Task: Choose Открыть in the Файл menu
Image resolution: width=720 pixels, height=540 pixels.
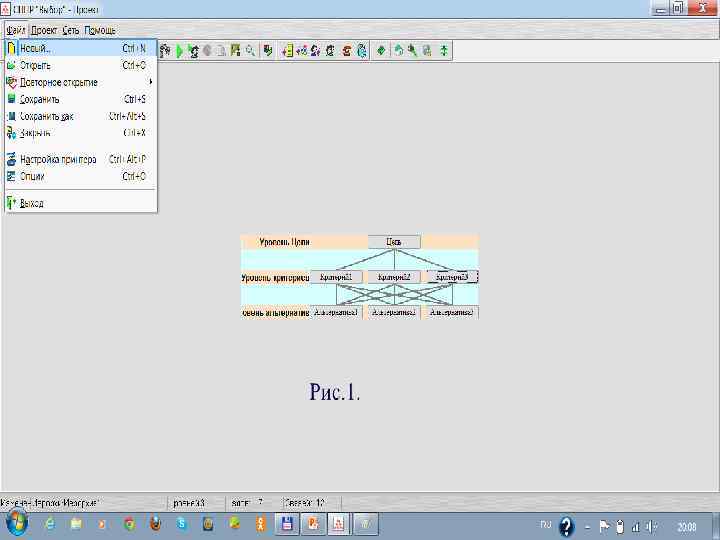Action: (x=81, y=65)
